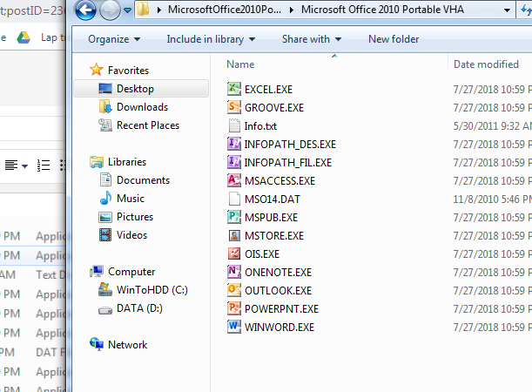Go back with the blue Back arrow
Viewport: 532px width, 392px height.
(x=85, y=10)
